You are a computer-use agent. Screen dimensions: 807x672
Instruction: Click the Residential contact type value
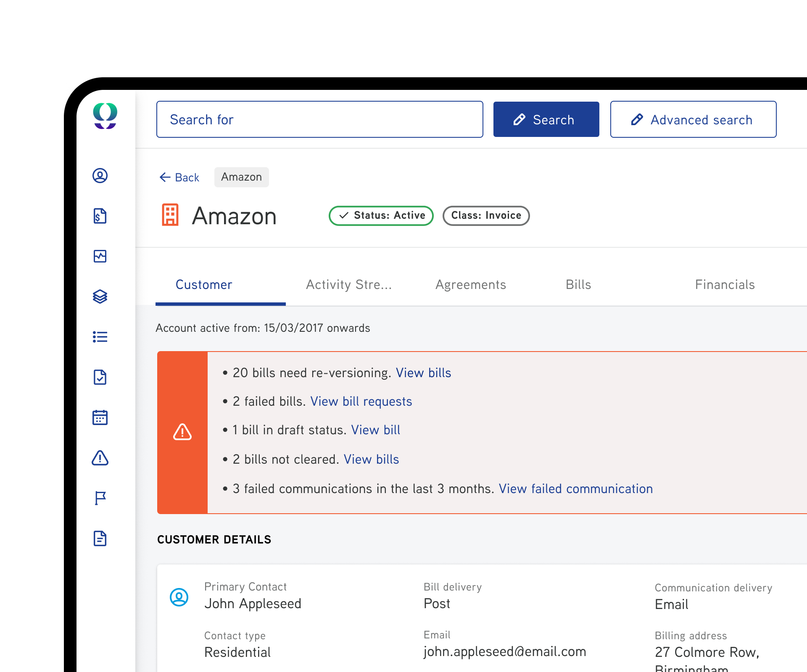pos(237,652)
